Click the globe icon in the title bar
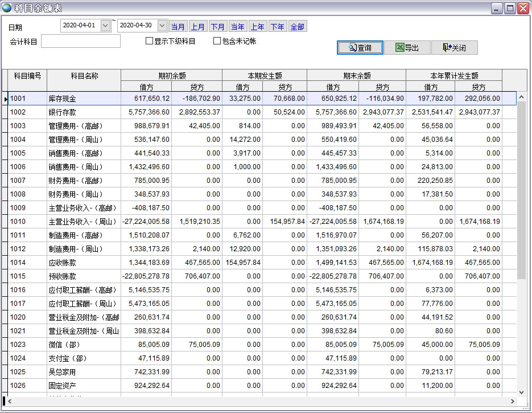This screenshot has width=532, height=413. pyautogui.click(x=7, y=6)
